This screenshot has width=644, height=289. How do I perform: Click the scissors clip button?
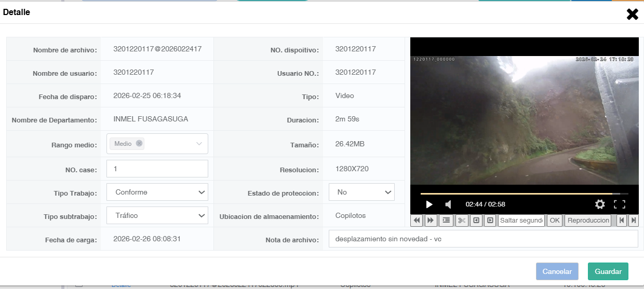pos(462,221)
